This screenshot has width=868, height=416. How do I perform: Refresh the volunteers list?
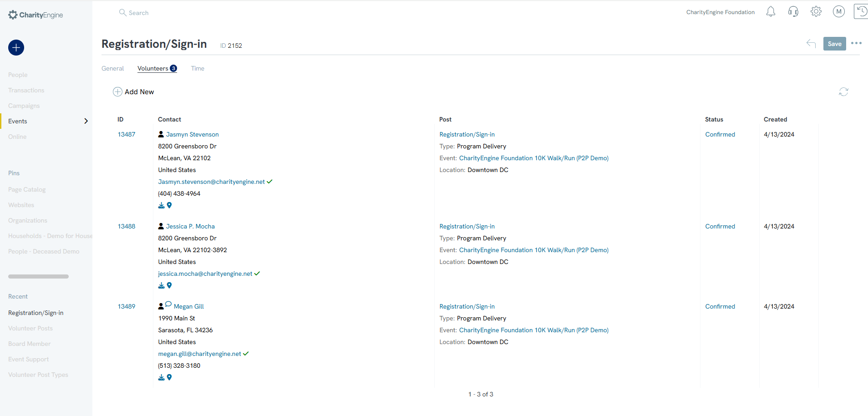(843, 92)
